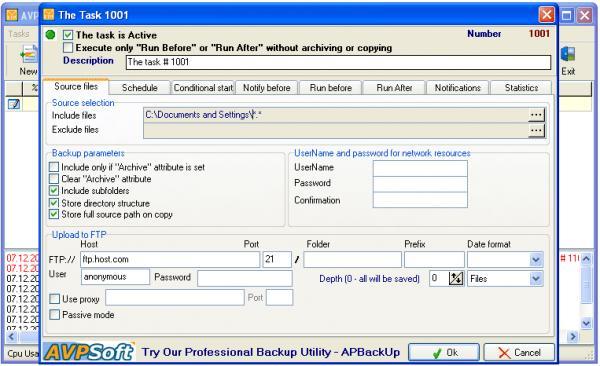Open the Statistics tab
This screenshot has width=600, height=366.
point(521,88)
